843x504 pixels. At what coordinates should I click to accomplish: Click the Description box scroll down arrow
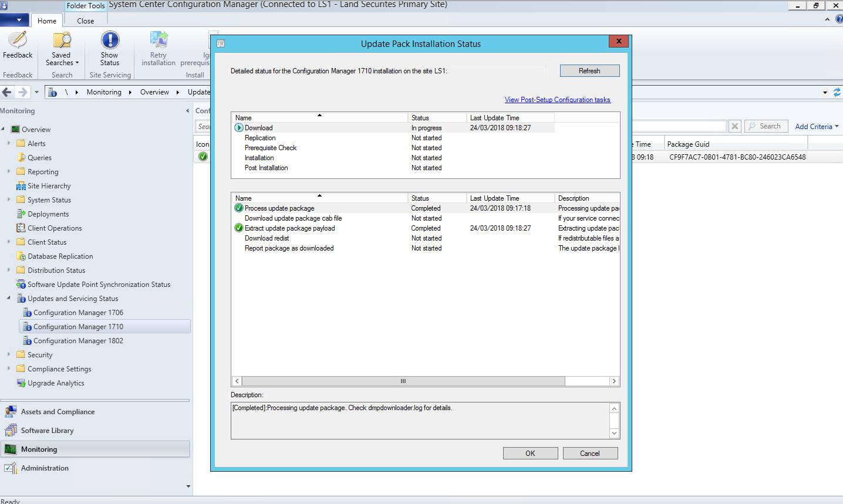pyautogui.click(x=614, y=434)
